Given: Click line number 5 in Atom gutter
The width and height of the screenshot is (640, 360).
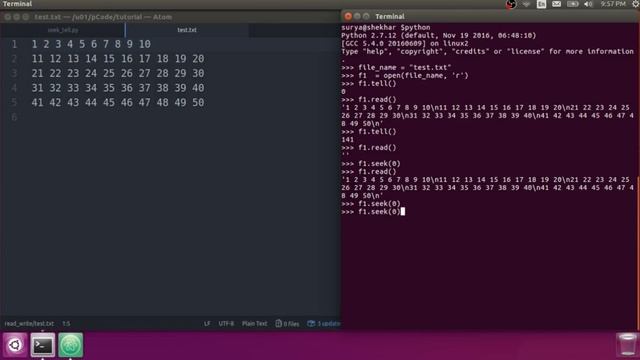Looking at the screenshot, I should point(14,102).
